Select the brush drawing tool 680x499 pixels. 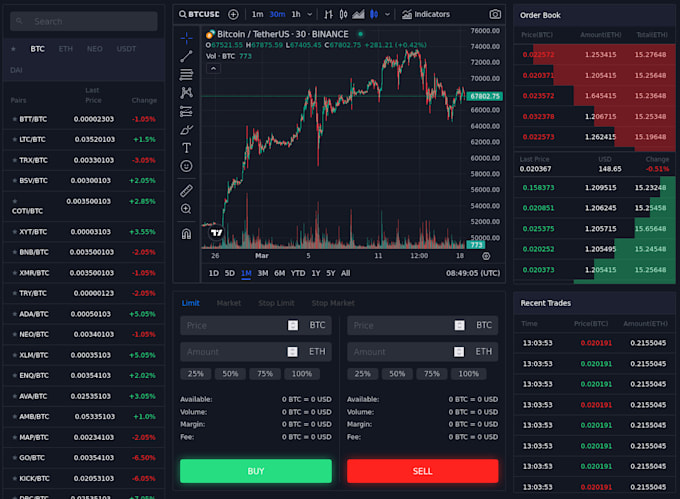pyautogui.click(x=186, y=130)
